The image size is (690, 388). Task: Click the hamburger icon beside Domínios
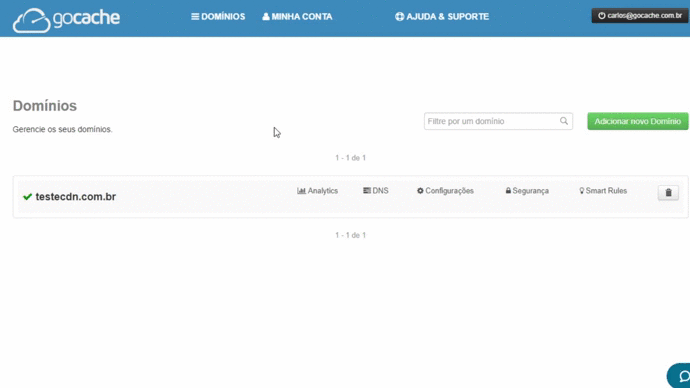click(x=195, y=17)
